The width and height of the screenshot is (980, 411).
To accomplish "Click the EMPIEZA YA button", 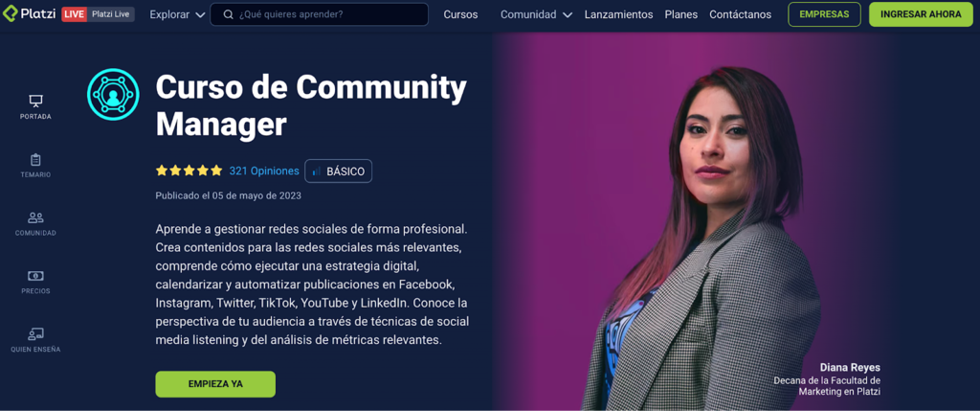I will 215,384.
